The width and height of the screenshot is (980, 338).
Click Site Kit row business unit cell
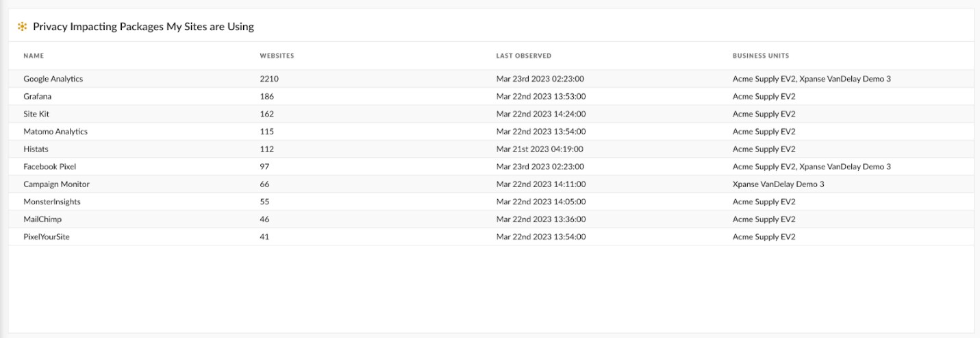pyautogui.click(x=764, y=114)
